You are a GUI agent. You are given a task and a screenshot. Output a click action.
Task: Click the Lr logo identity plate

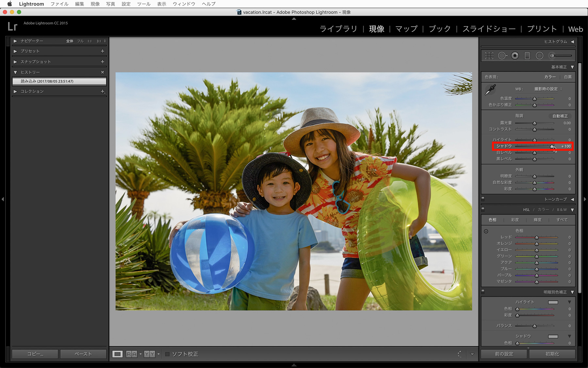tap(12, 26)
